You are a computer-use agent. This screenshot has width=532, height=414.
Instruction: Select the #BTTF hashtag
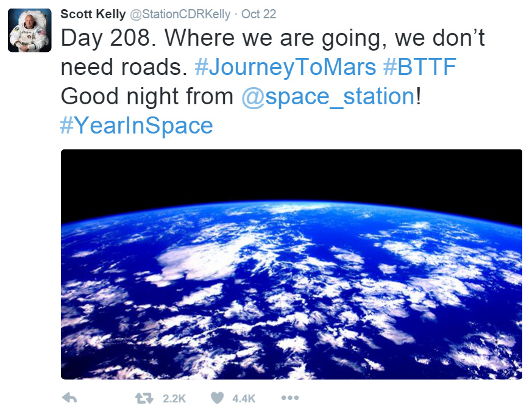[419, 66]
